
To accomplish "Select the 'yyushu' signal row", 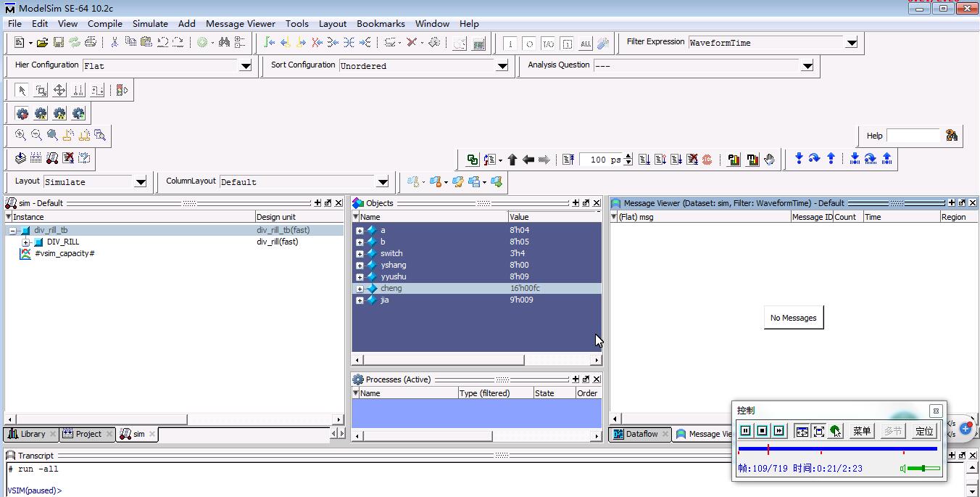I will click(476, 277).
